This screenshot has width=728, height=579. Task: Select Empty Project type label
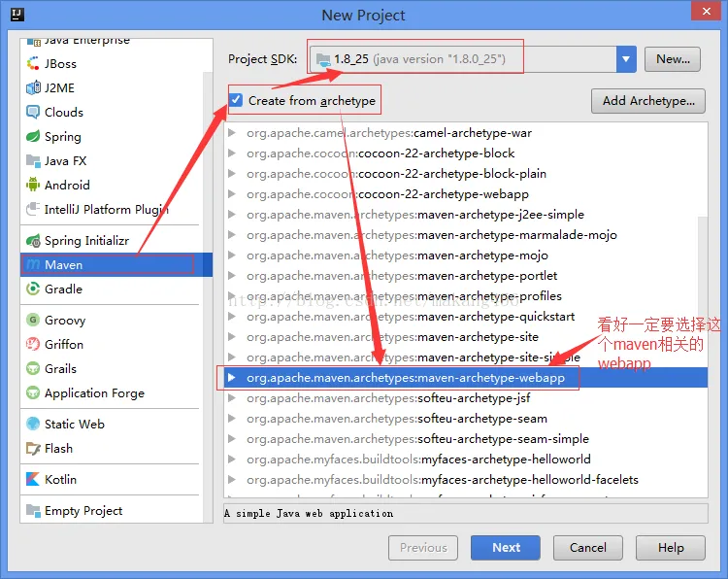click(x=83, y=511)
